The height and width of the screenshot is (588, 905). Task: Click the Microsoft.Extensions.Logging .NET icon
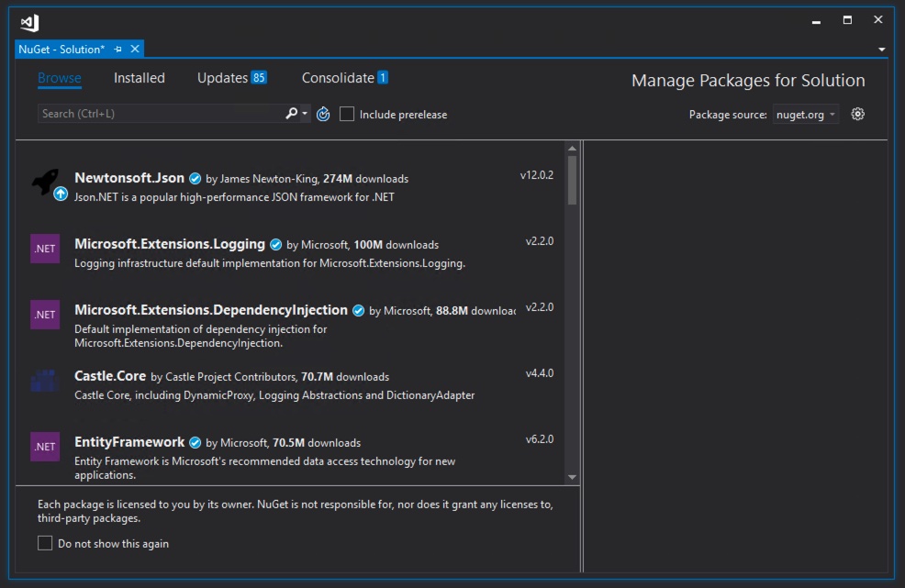[45, 249]
